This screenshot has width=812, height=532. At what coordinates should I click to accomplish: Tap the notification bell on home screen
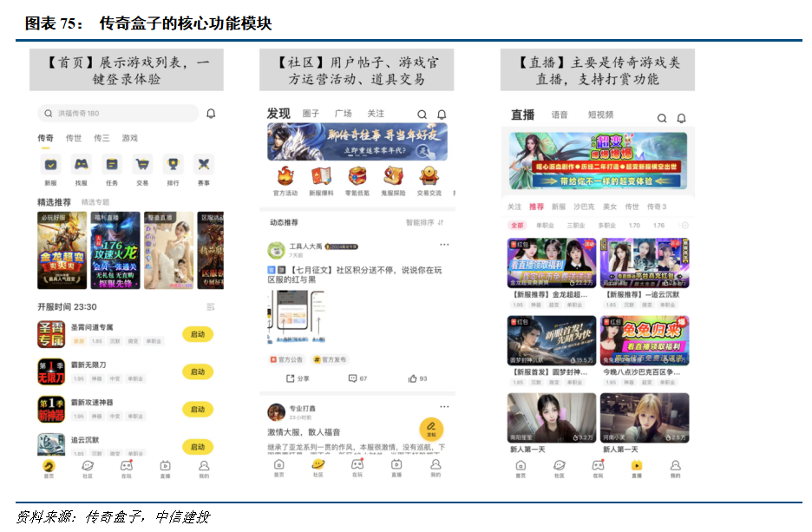pos(211,114)
